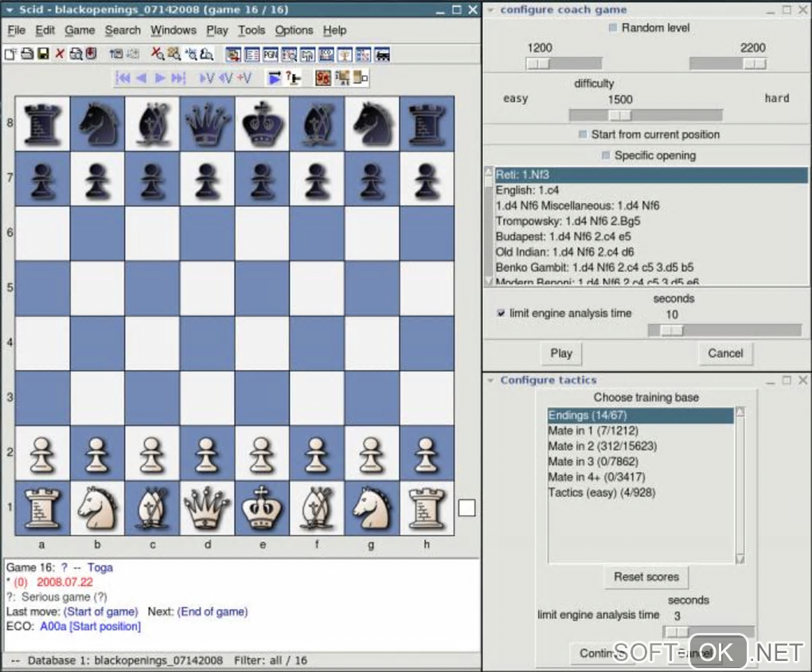812x672 pixels.
Task: Click the tree window toolbar icon
Action: (x=345, y=54)
